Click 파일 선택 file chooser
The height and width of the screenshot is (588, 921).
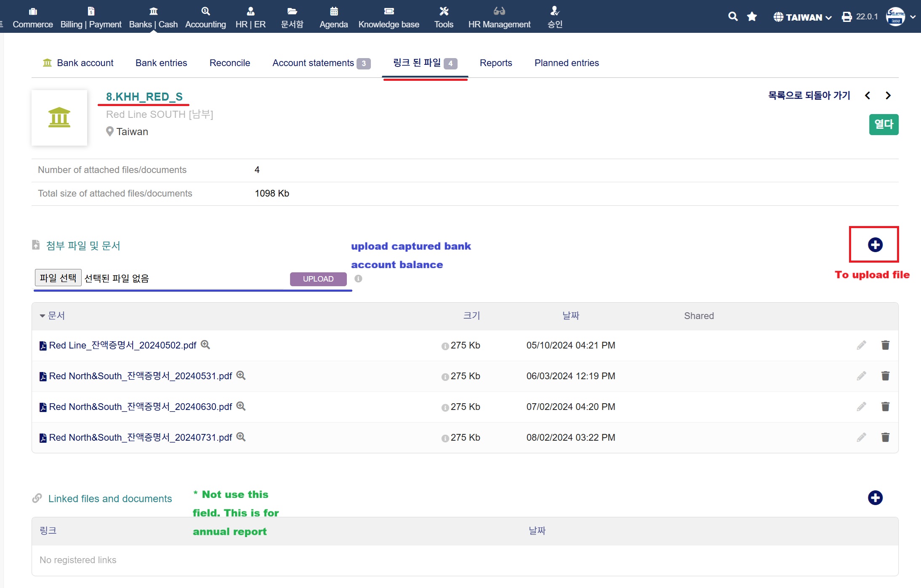pos(58,278)
